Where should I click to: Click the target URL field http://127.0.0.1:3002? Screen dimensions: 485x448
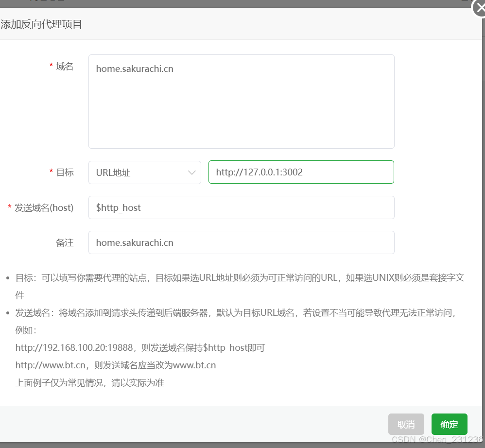(x=301, y=172)
